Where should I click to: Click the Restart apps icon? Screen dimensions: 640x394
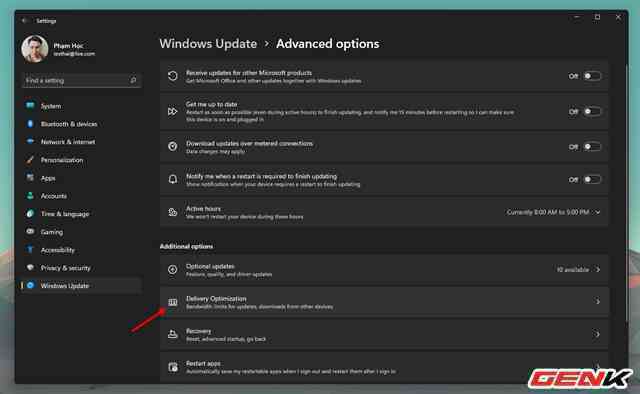coord(173,367)
